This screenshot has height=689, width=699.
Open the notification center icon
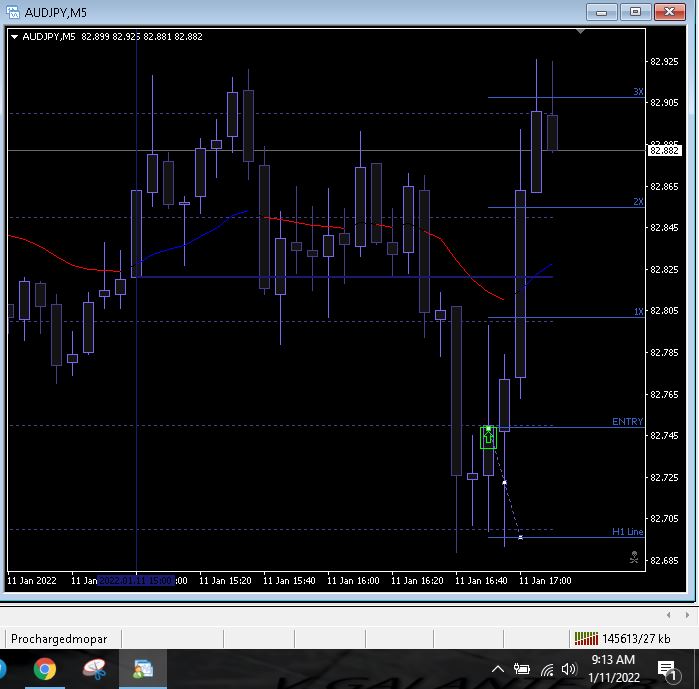point(668,671)
